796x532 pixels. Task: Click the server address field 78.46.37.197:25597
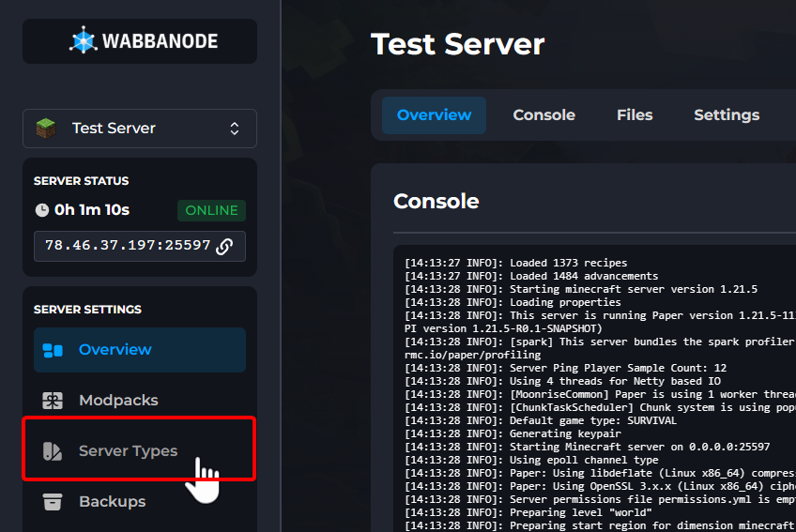[140, 246]
